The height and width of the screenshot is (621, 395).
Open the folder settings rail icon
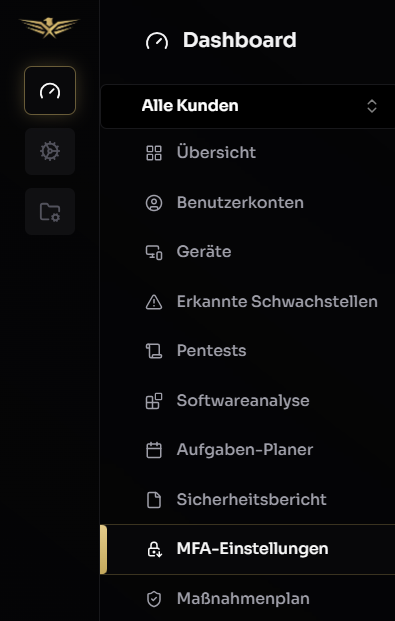click(x=50, y=212)
